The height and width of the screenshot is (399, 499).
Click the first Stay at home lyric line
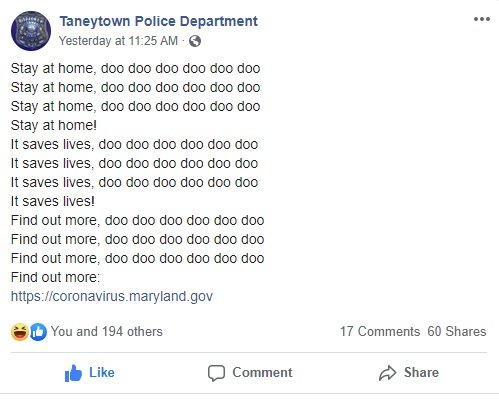[x=135, y=68]
